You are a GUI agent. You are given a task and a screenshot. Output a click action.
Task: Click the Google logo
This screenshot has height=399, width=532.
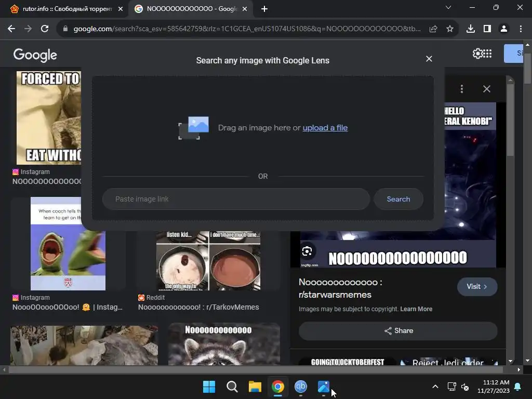point(35,55)
